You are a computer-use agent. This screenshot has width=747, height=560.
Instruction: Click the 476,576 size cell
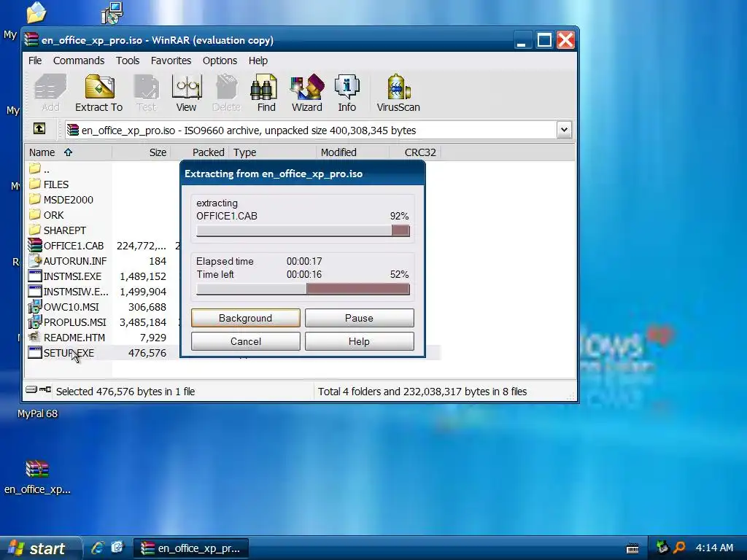pyautogui.click(x=147, y=353)
